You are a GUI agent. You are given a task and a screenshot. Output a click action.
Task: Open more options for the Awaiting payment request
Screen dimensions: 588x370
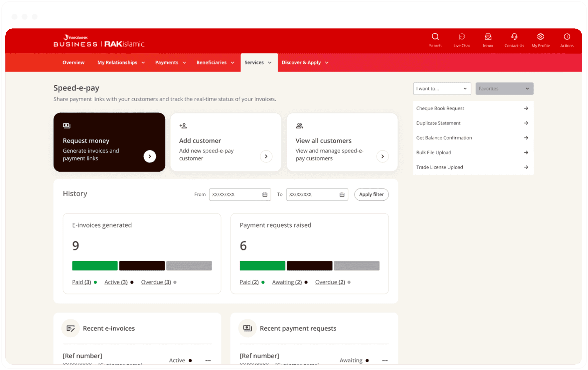tap(385, 360)
